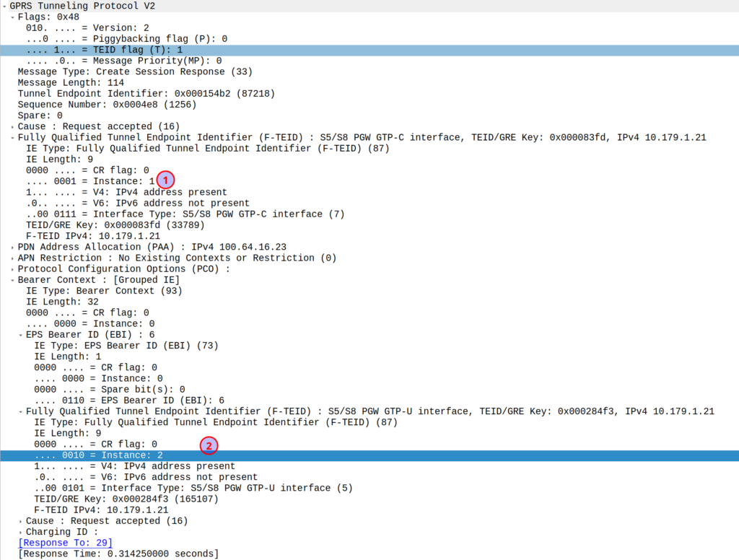Collapse the GPRS Tunneling Protocol V2 tree
The height and width of the screenshot is (560, 739).
pos(4,6)
